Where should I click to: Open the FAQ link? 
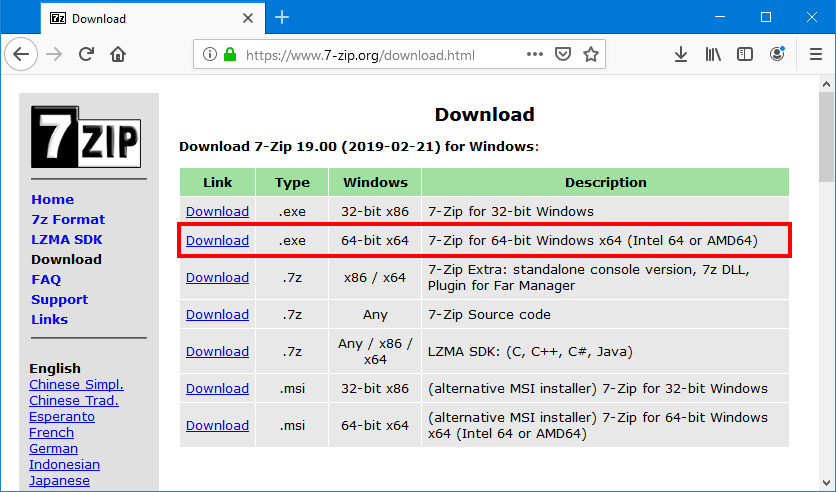(46, 279)
